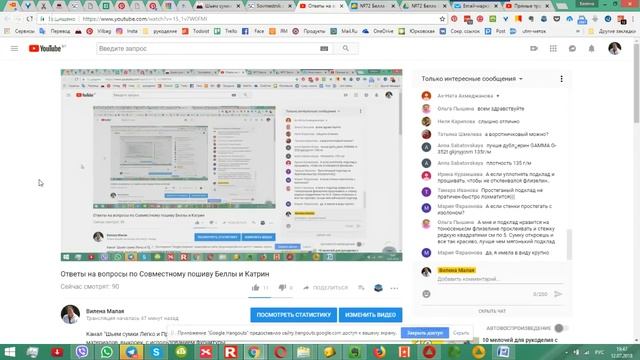
Task: Click the taskbar clock
Action: point(621,352)
